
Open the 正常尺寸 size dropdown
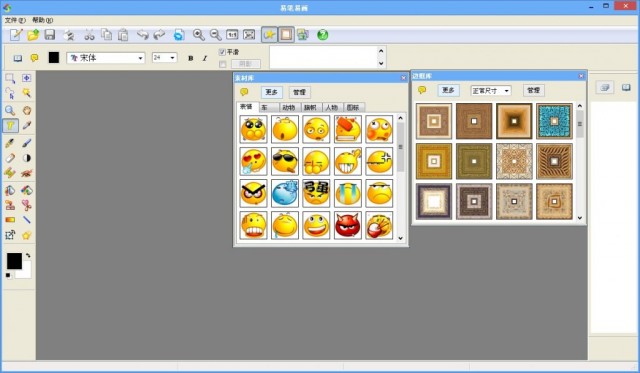[491, 91]
